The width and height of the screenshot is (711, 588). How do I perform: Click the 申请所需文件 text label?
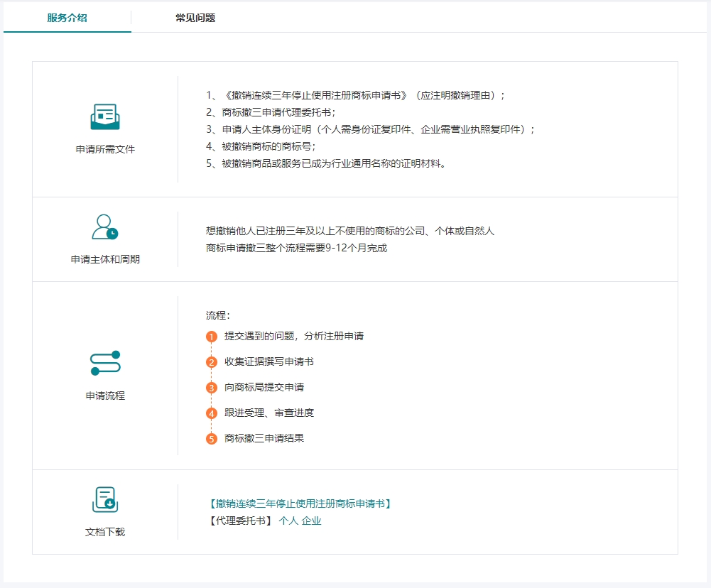[x=104, y=149]
